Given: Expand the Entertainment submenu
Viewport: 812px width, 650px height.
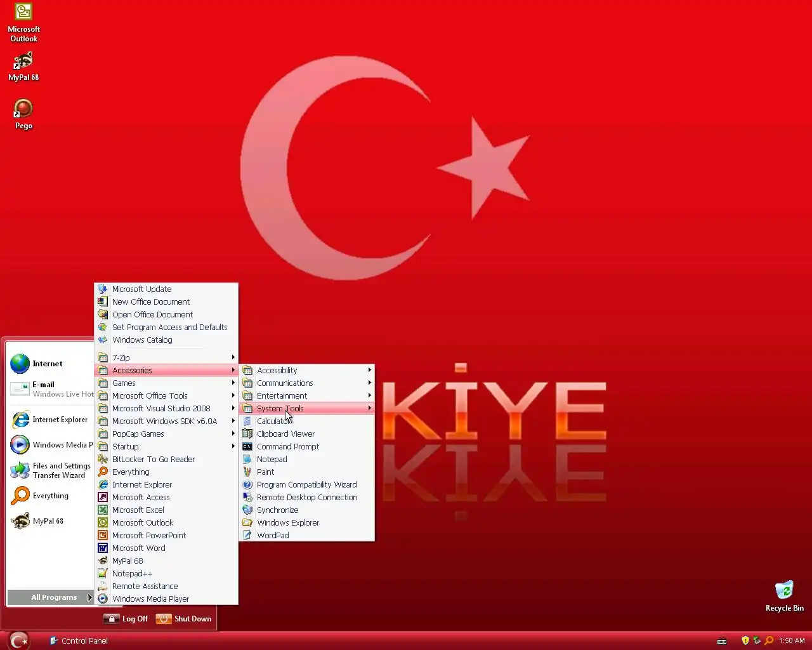Looking at the screenshot, I should pos(306,395).
